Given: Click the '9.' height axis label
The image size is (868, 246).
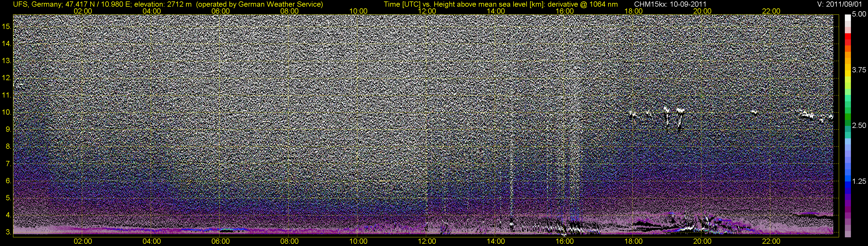Looking at the screenshot, I should click(x=9, y=129).
